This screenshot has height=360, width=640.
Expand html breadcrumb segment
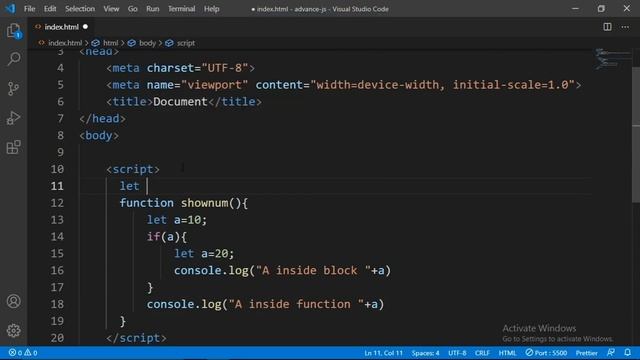click(x=110, y=43)
